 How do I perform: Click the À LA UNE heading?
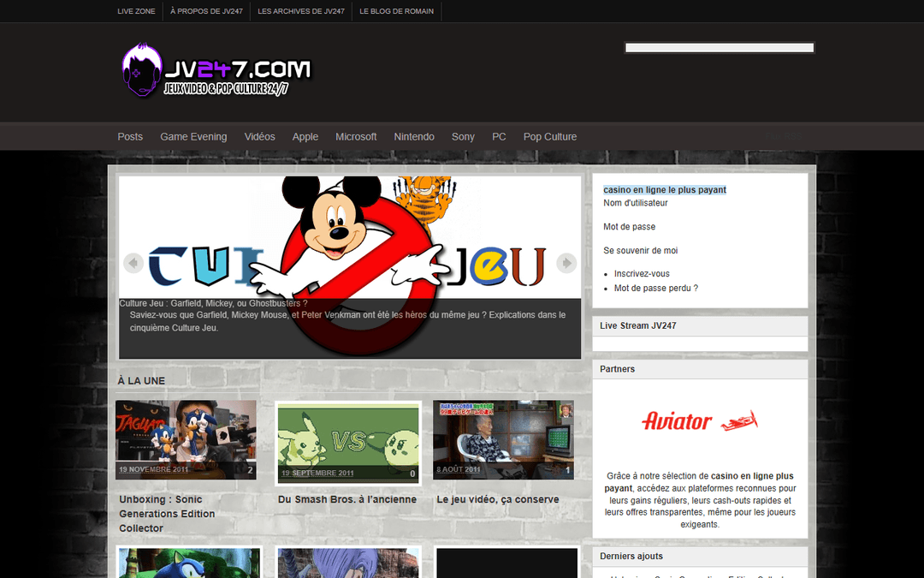click(x=141, y=381)
